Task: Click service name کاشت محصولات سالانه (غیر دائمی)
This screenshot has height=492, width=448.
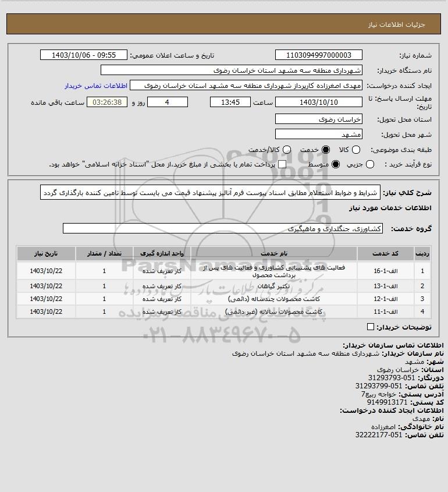Action: [x=273, y=312]
